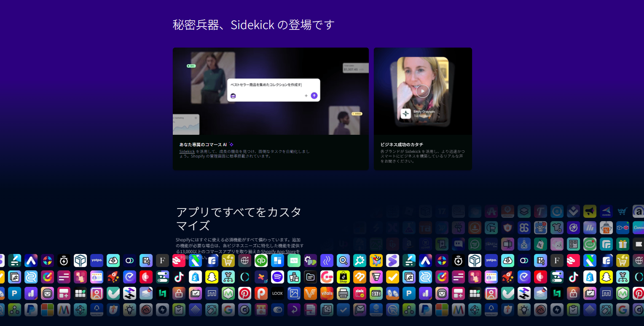
Task: Click the Total sales widget in demo
Action: pyautogui.click(x=355, y=68)
